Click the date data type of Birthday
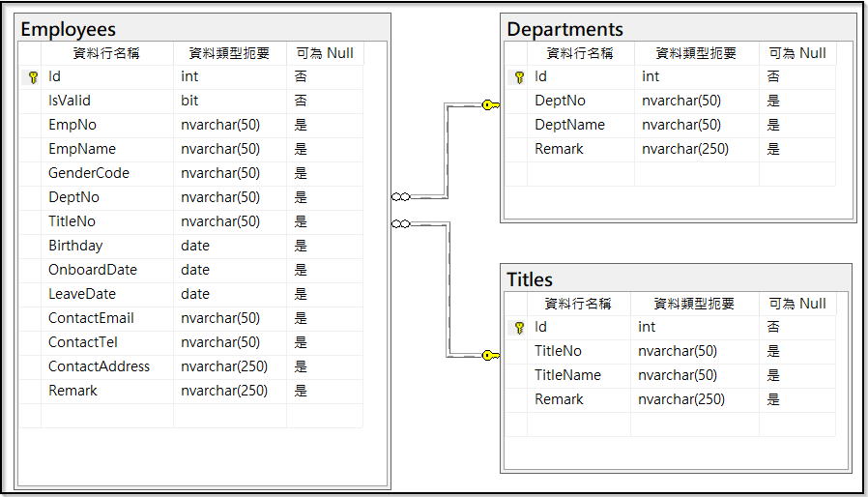868x497 pixels. click(195, 246)
